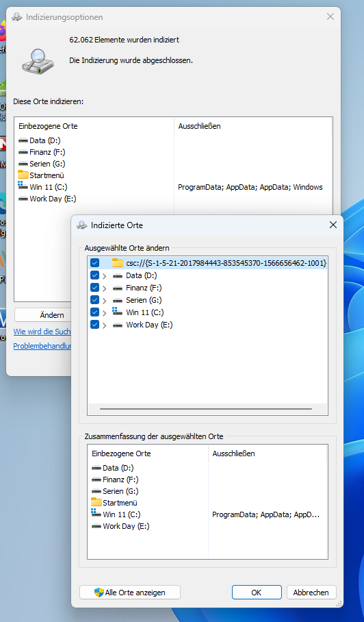Screen dimensions: 364x622
Task: Click the Win 11 (C:) drive icon in tree
Action: pos(117,311)
